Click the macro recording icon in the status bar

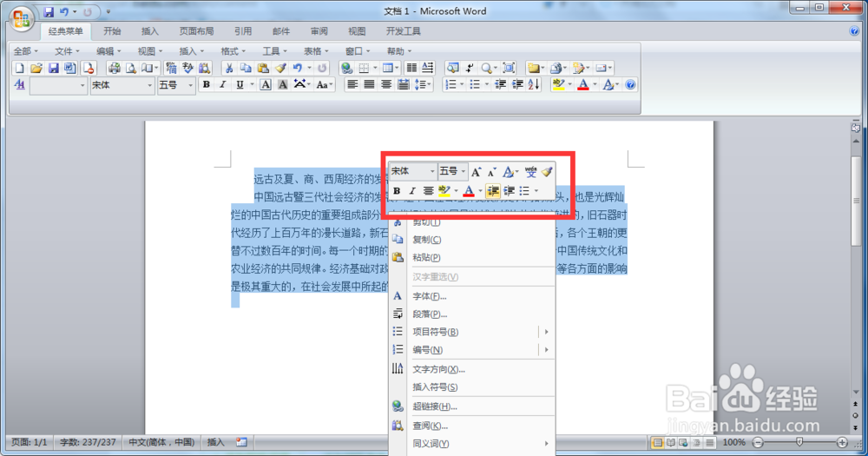(x=241, y=442)
